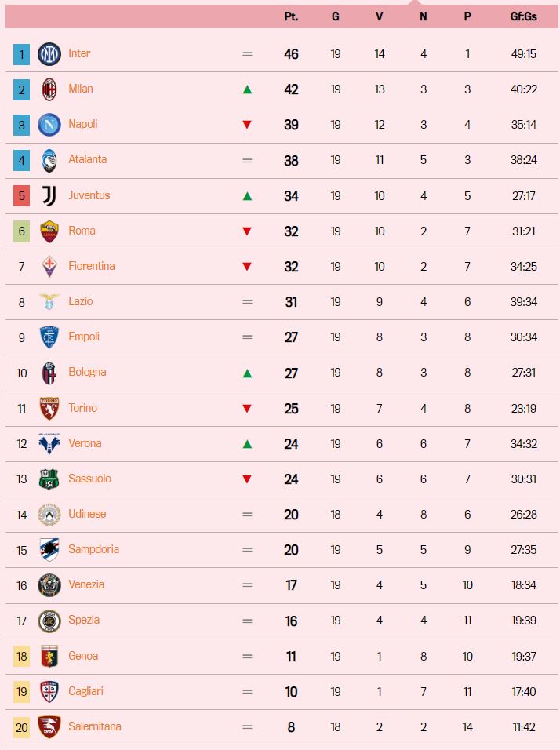Select the Napoli team logo

tap(49, 125)
